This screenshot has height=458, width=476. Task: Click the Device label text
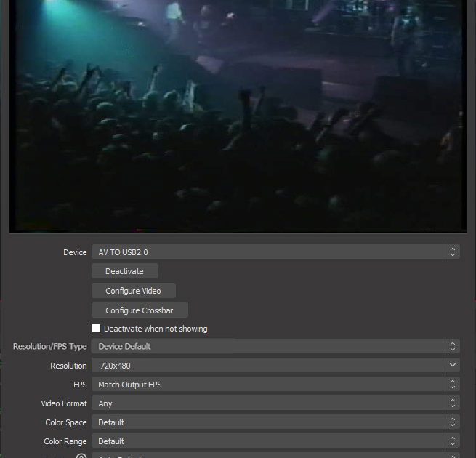click(75, 252)
